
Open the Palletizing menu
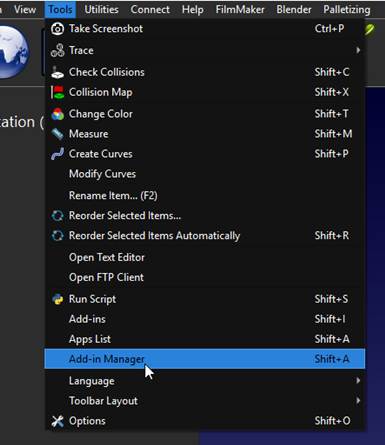[347, 9]
